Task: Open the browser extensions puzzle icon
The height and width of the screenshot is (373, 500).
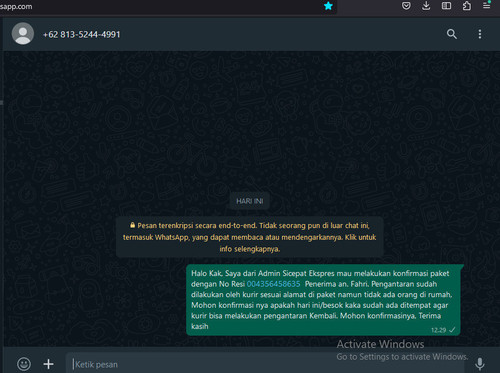Action: (467, 6)
